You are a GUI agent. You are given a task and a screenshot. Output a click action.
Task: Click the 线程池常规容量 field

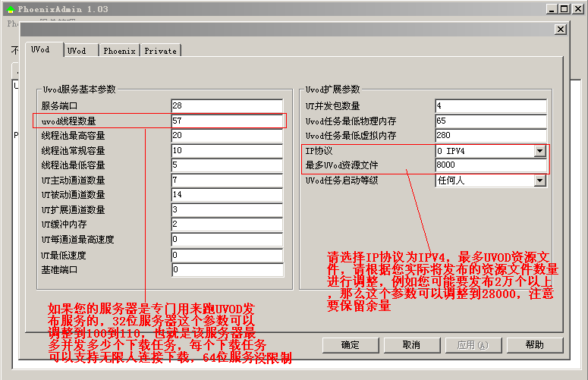click(x=227, y=150)
